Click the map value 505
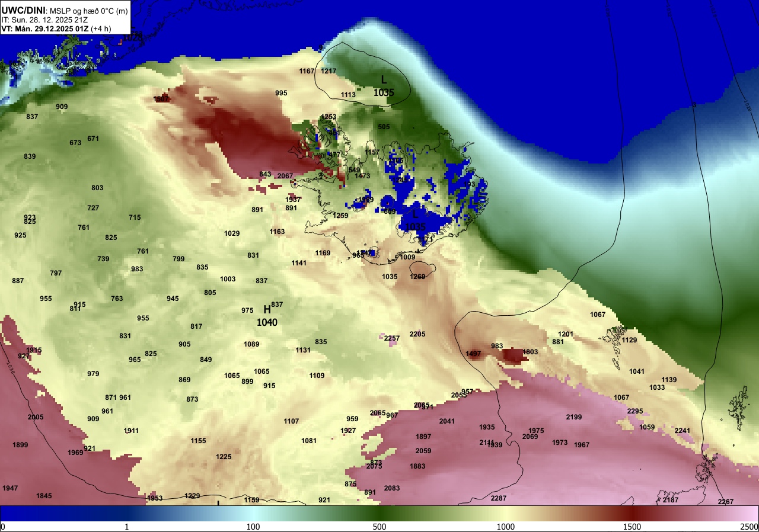Screen dimensions: 759x532 coord(384,127)
